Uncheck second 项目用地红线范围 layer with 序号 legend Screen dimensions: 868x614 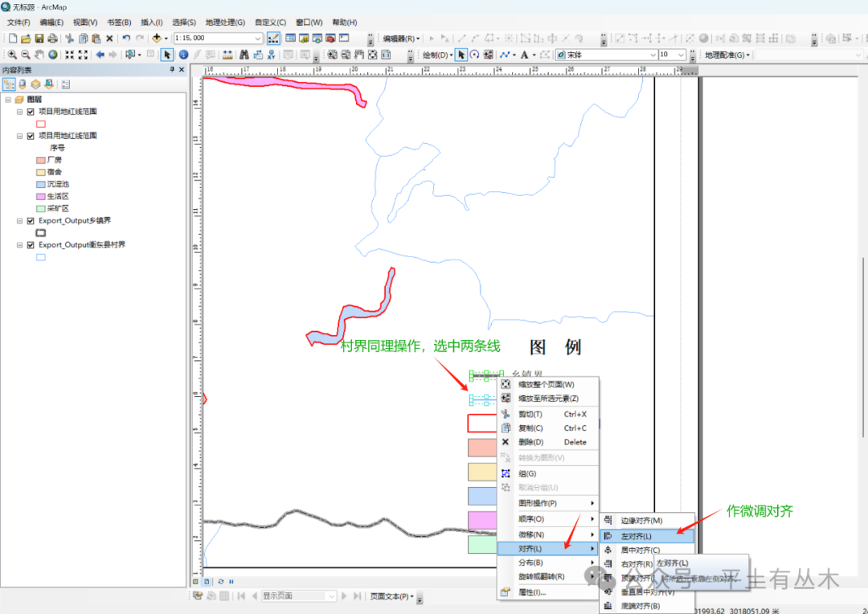tap(31, 136)
